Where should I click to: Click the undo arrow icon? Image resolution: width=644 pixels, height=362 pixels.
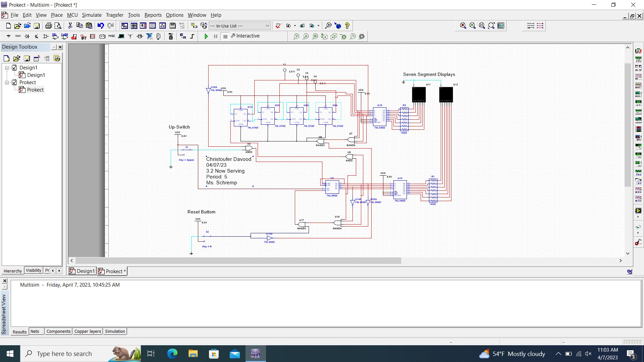click(101, 26)
